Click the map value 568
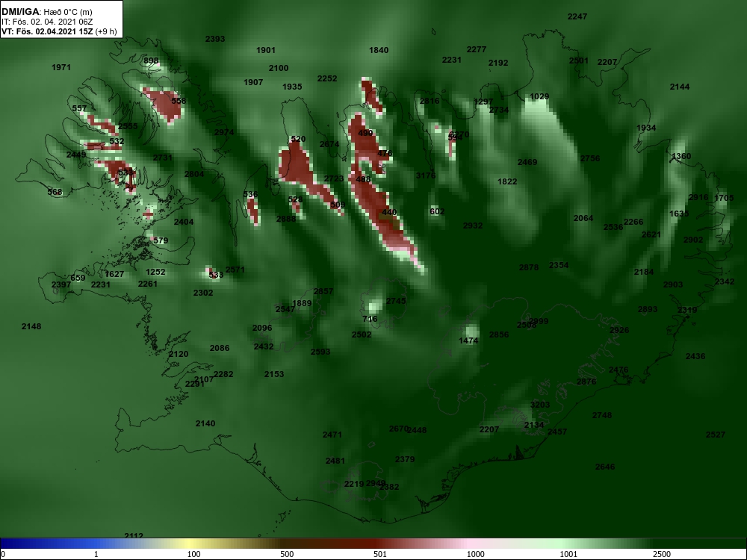 point(55,193)
